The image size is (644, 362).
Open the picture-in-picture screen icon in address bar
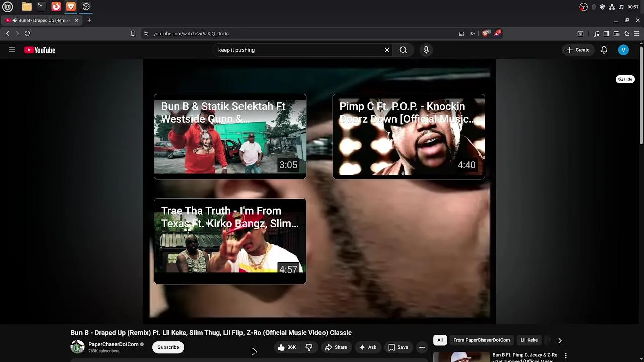pos(461,33)
